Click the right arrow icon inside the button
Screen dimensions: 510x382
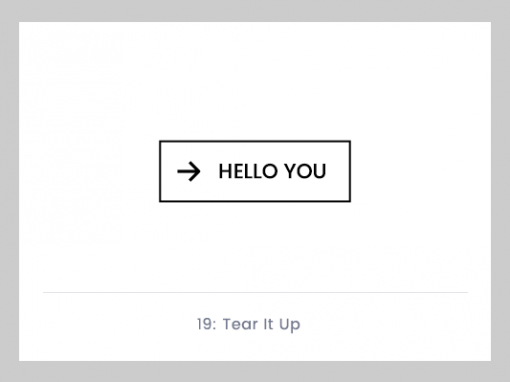pos(189,171)
